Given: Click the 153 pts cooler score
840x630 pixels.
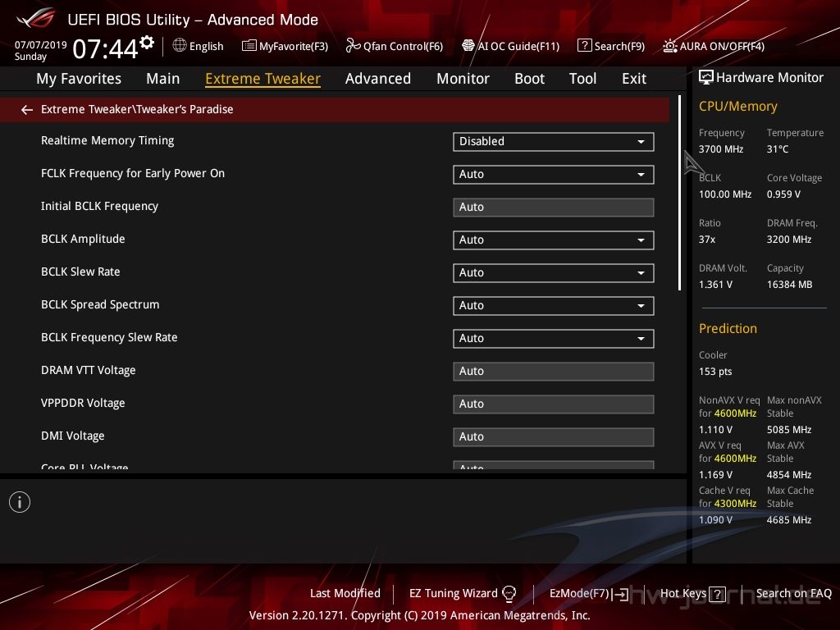Looking at the screenshot, I should [715, 372].
